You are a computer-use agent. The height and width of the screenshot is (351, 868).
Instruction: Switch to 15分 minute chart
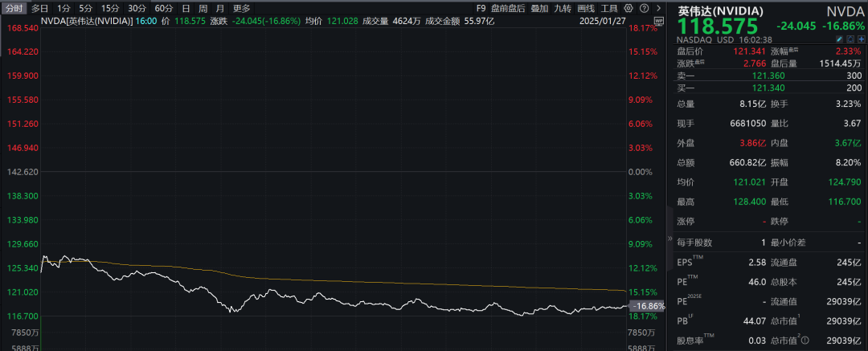tap(109, 8)
